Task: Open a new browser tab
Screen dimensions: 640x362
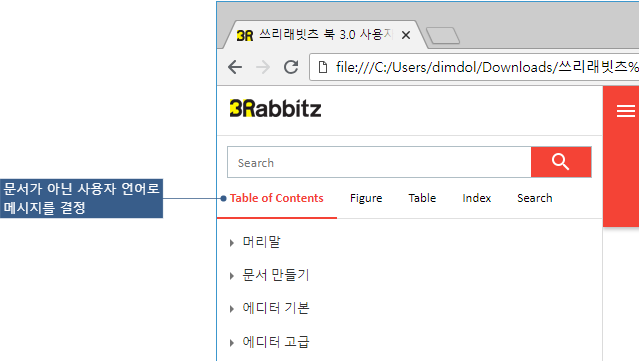Action: pos(443,36)
